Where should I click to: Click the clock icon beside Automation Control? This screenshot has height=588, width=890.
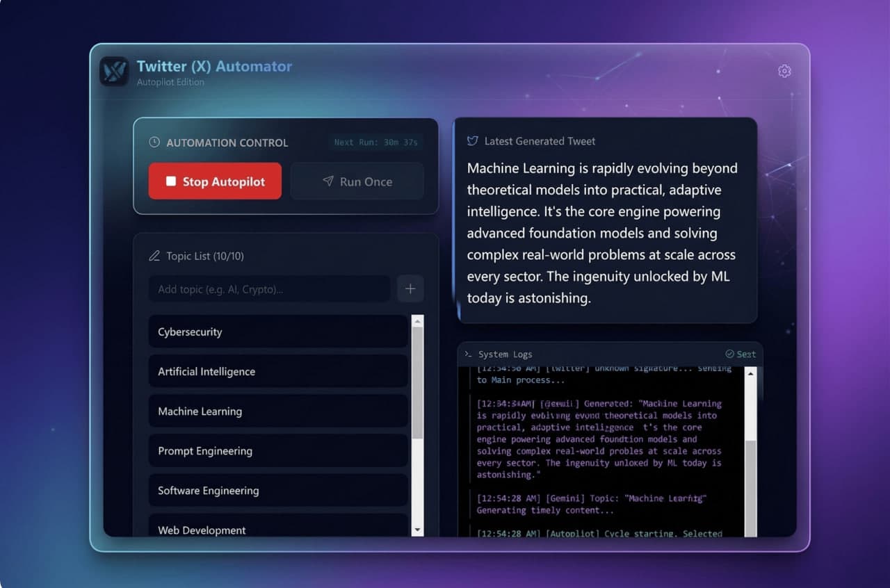point(154,142)
